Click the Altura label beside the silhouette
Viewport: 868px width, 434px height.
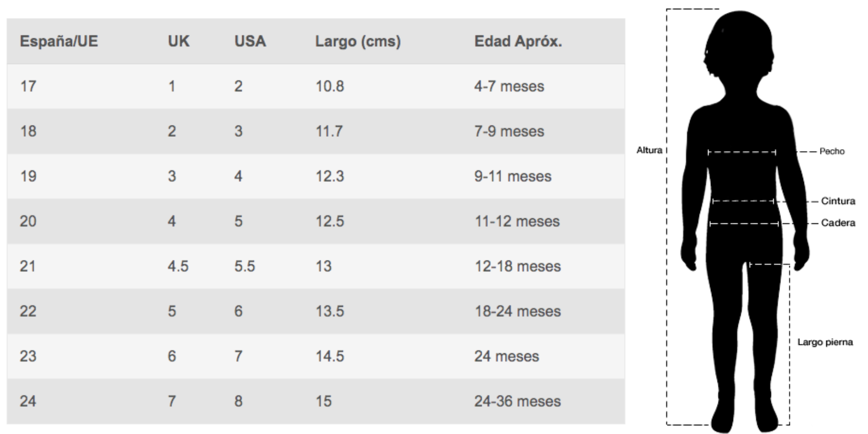pyautogui.click(x=649, y=150)
